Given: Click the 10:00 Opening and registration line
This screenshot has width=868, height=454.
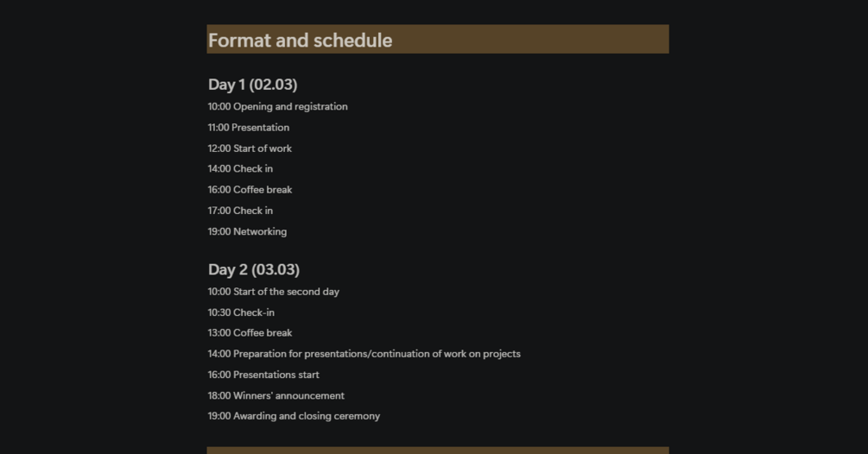Looking at the screenshot, I should pyautogui.click(x=277, y=107).
